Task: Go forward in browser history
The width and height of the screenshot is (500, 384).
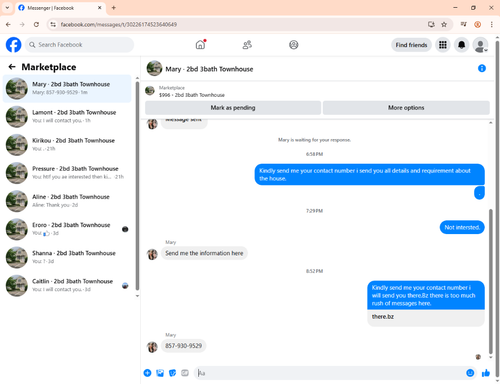Action: [22, 24]
